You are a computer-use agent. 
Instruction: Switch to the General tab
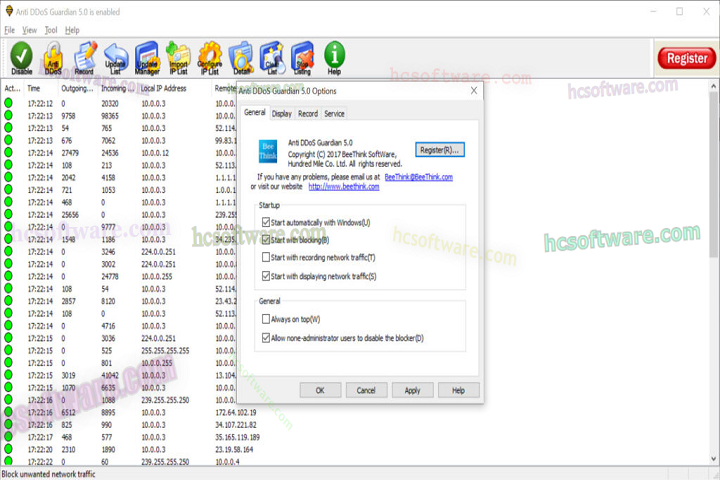pos(254,113)
